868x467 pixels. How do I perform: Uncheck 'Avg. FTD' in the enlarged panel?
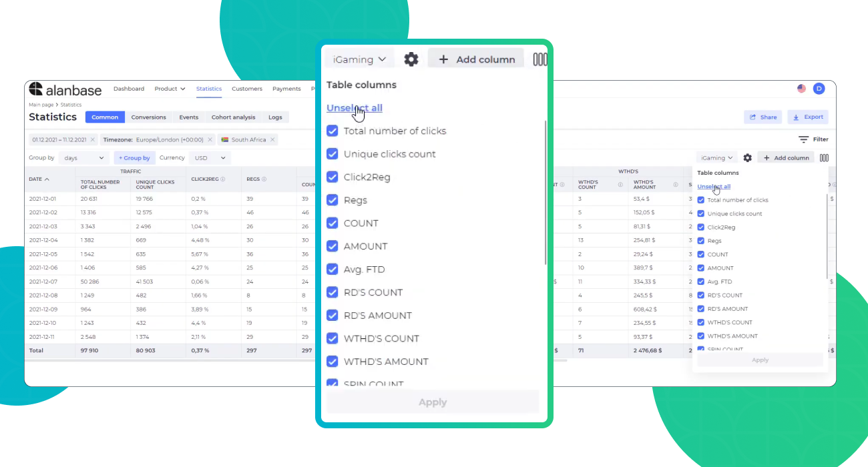(x=333, y=270)
